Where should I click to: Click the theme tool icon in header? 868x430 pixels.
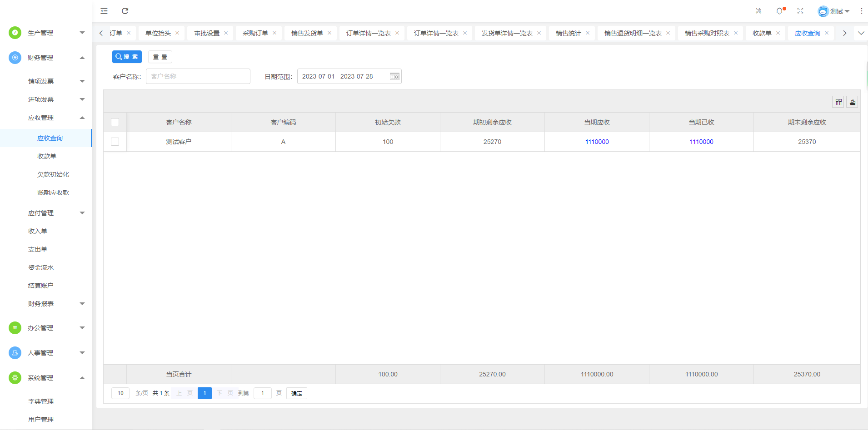point(758,11)
